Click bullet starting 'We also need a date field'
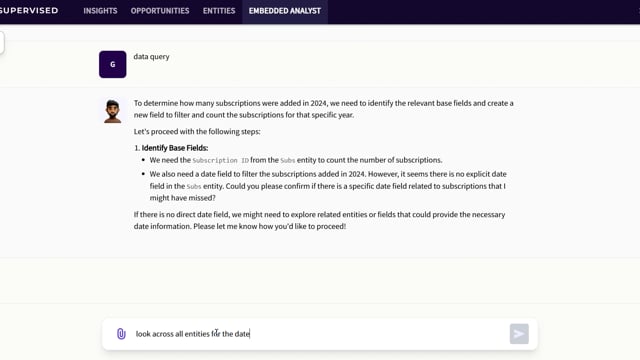 pyautogui.click(x=328, y=186)
